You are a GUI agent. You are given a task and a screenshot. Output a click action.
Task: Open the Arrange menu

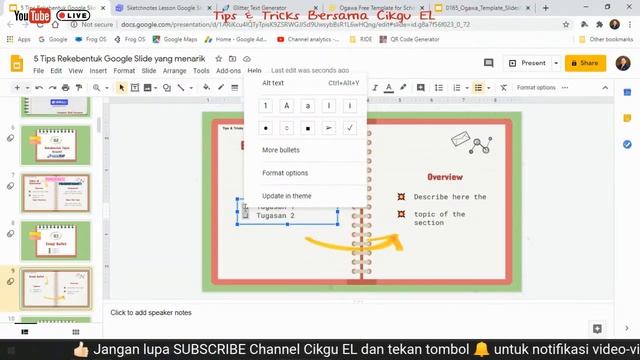[174, 71]
